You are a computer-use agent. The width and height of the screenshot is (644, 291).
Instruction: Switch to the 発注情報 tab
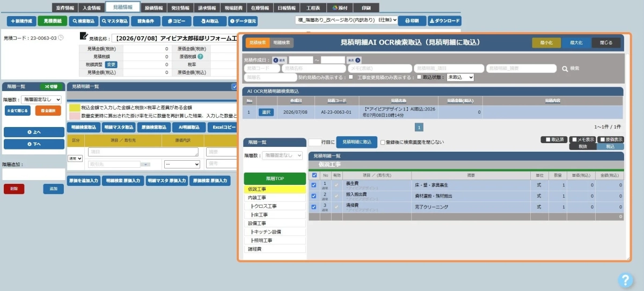pos(180,8)
